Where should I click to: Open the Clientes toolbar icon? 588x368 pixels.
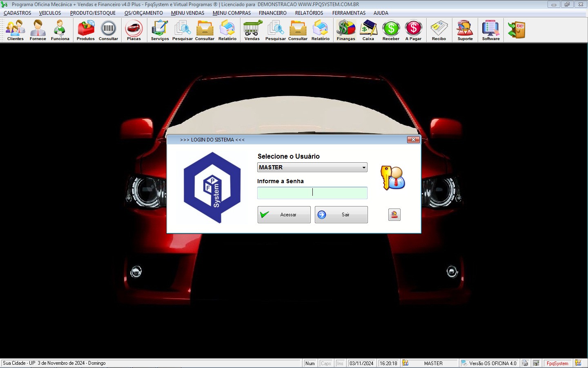pyautogui.click(x=16, y=30)
